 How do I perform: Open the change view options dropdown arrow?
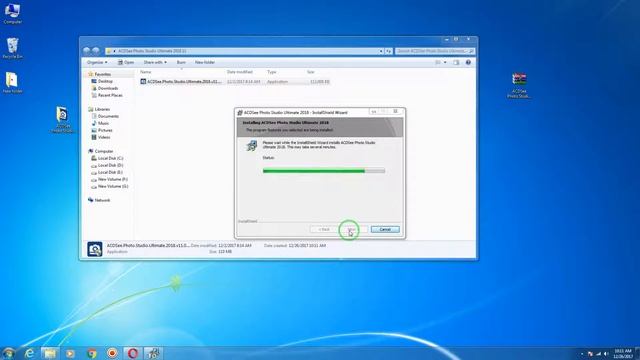tap(445, 62)
